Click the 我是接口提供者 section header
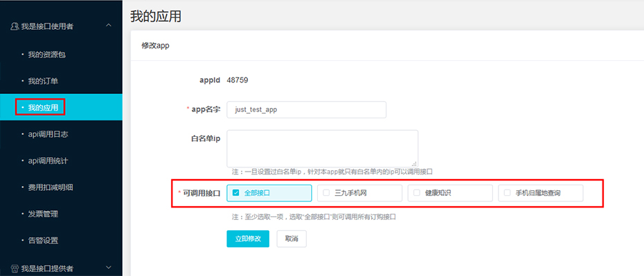The height and width of the screenshot is (276, 644). 61,268
